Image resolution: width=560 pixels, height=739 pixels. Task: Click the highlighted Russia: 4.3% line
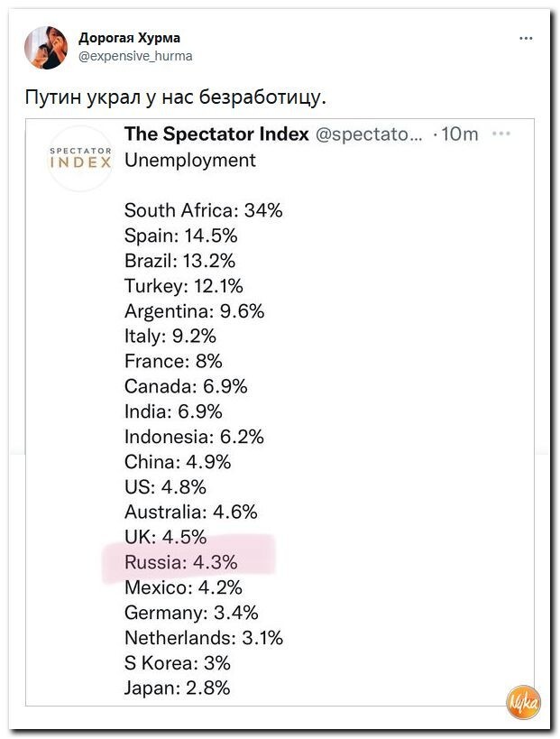(x=181, y=562)
